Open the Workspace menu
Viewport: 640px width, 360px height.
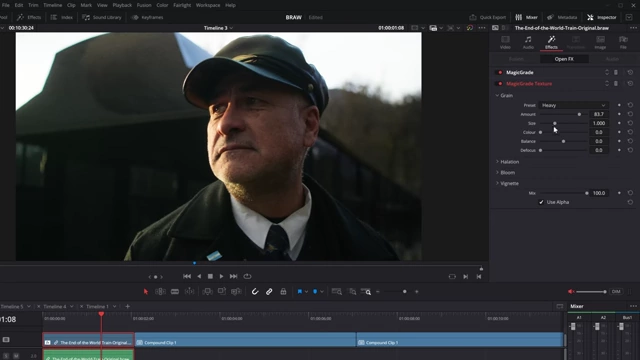[208, 5]
